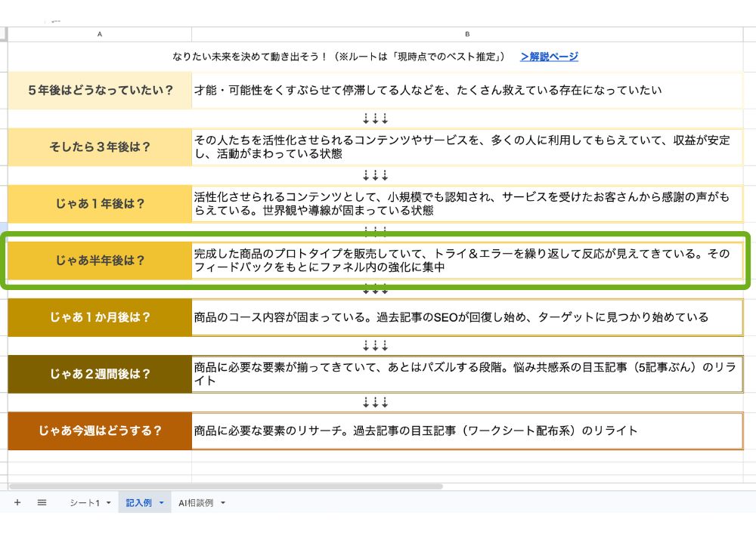Switch to the 記入例 tab
This screenshot has height=534, width=756.
[x=138, y=503]
